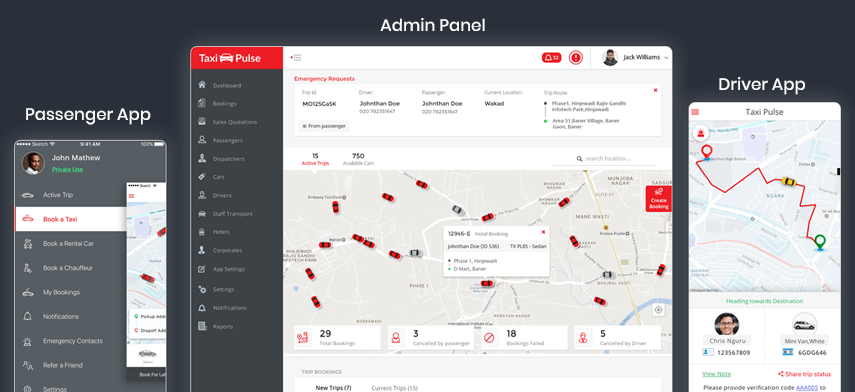Click the green destination pin on Driver map
Screen dimensions: 855x392
coord(819,242)
